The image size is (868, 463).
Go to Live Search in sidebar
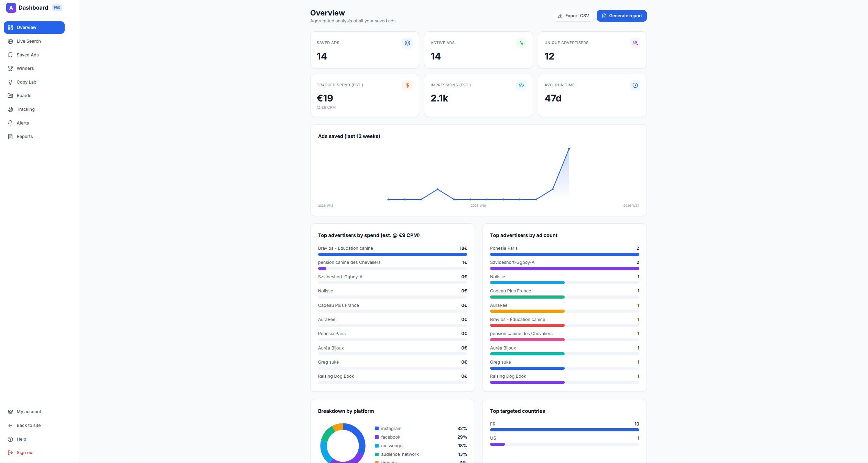point(34,41)
